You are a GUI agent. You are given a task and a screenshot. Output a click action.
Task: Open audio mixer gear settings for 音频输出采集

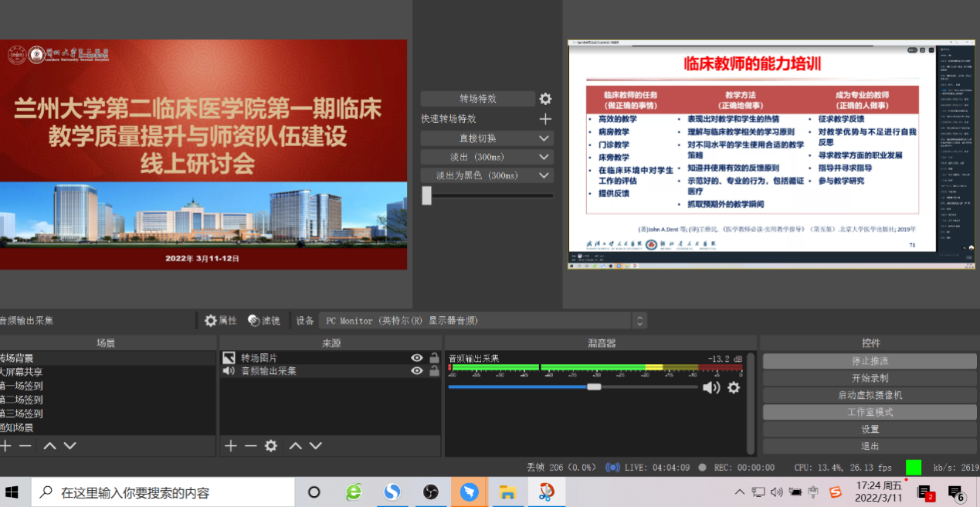(734, 387)
